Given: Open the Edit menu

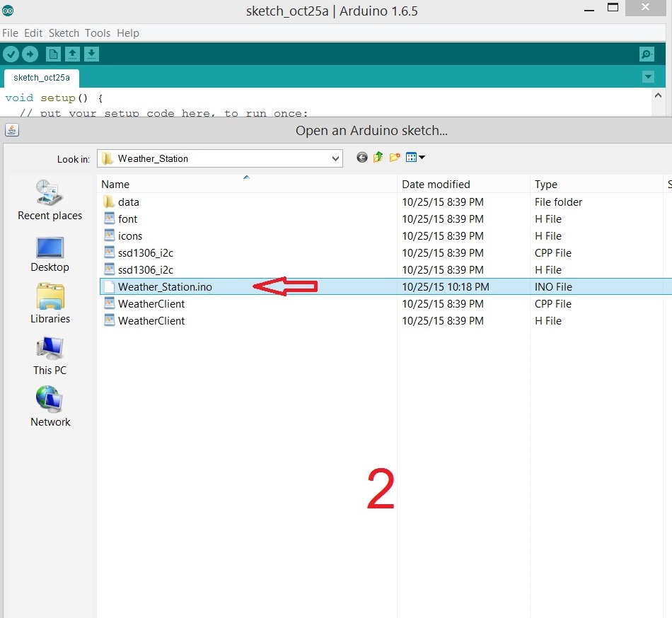Looking at the screenshot, I should 33,33.
